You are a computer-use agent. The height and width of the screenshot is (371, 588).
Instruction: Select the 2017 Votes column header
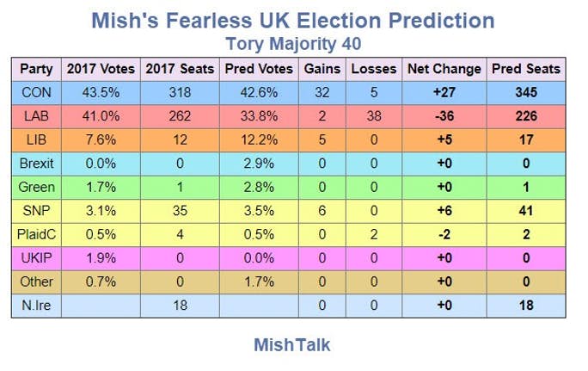coord(101,69)
